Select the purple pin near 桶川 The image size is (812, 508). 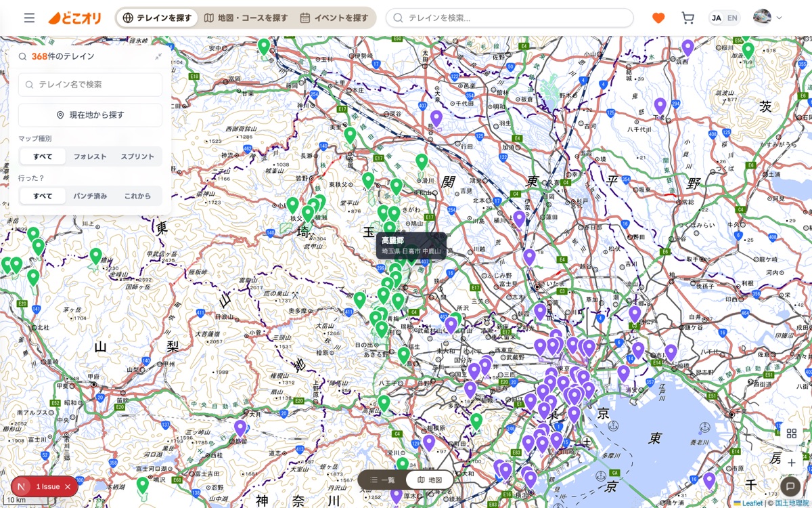click(519, 219)
